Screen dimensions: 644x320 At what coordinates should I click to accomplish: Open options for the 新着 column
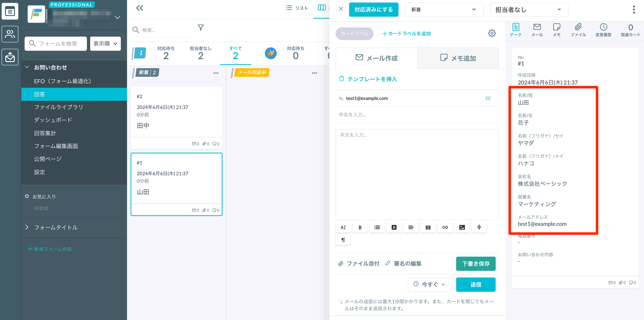click(x=216, y=73)
